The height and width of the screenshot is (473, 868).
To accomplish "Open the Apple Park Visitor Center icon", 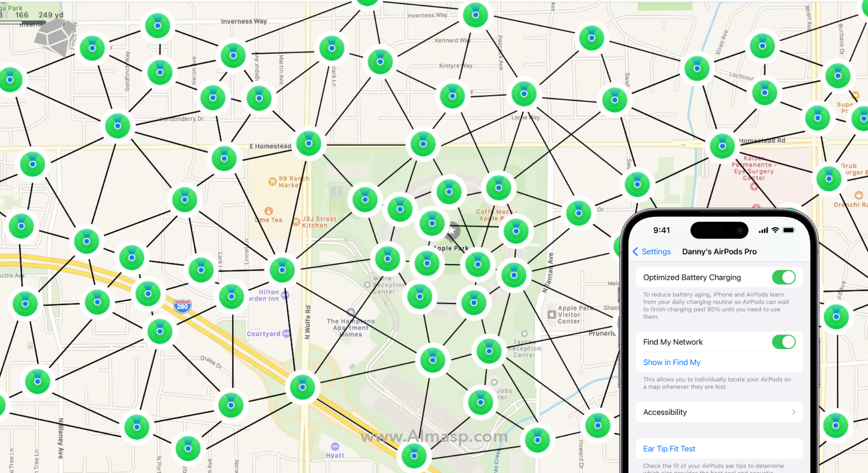I will [552, 314].
